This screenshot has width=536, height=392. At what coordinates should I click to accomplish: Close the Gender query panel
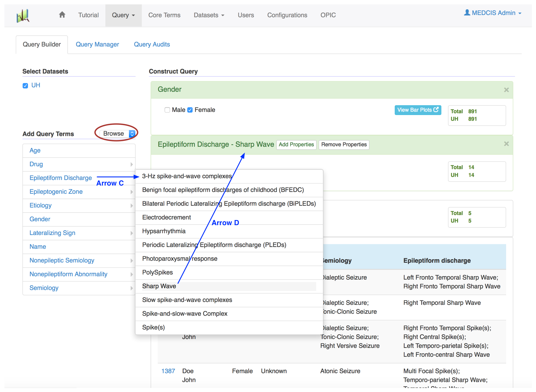[x=506, y=90]
